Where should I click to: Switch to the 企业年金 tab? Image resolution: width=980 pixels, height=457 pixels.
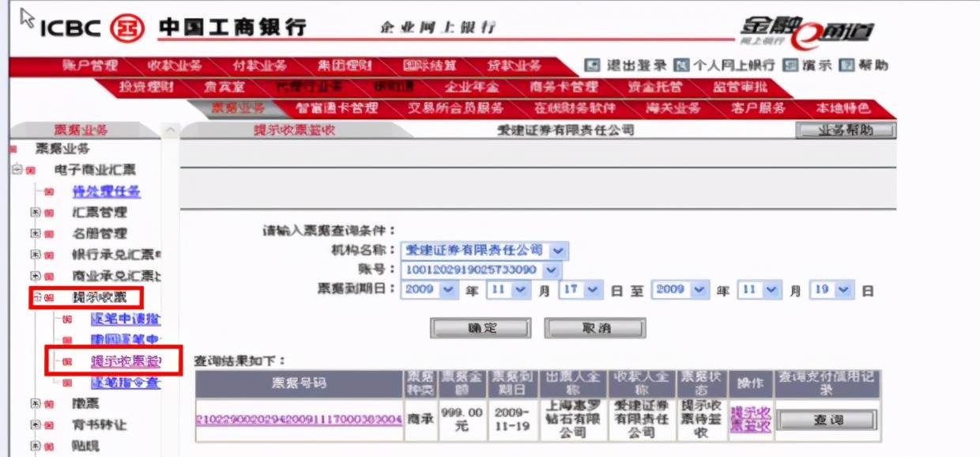(472, 87)
